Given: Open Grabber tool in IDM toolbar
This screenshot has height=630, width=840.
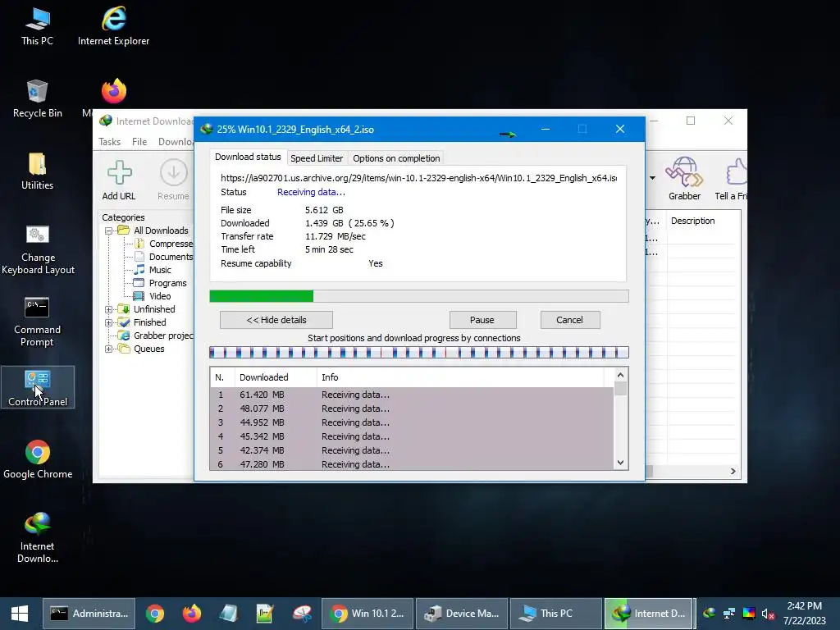Looking at the screenshot, I should 684,179.
